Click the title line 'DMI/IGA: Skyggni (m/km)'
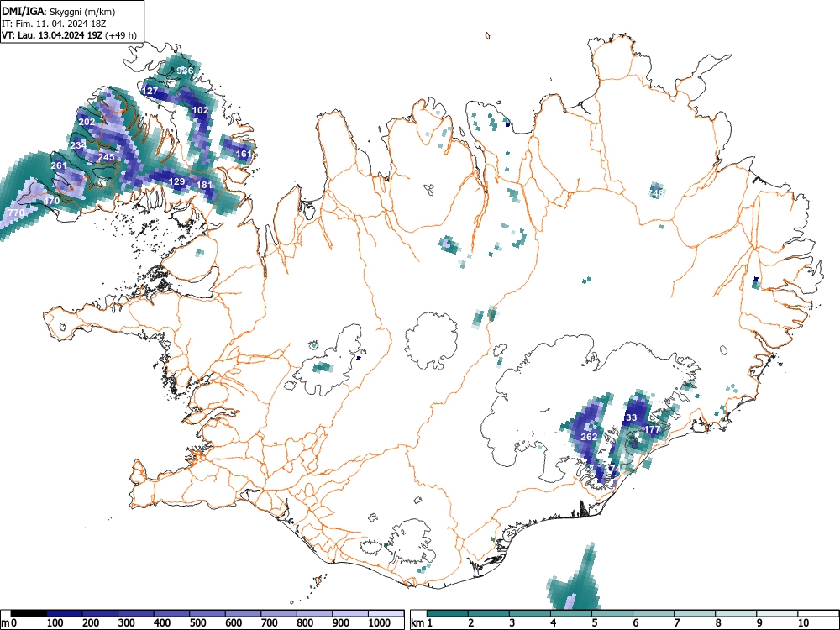840x630 pixels. [x=59, y=11]
